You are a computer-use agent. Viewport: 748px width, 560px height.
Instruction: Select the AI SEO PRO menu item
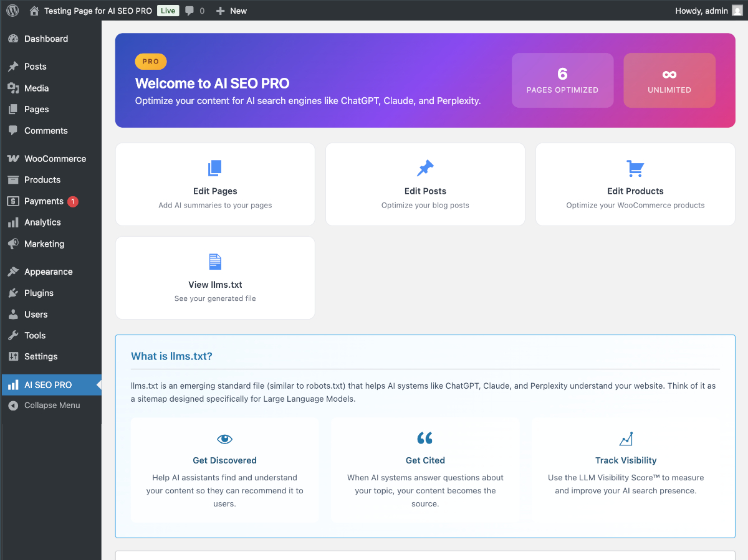click(51, 385)
